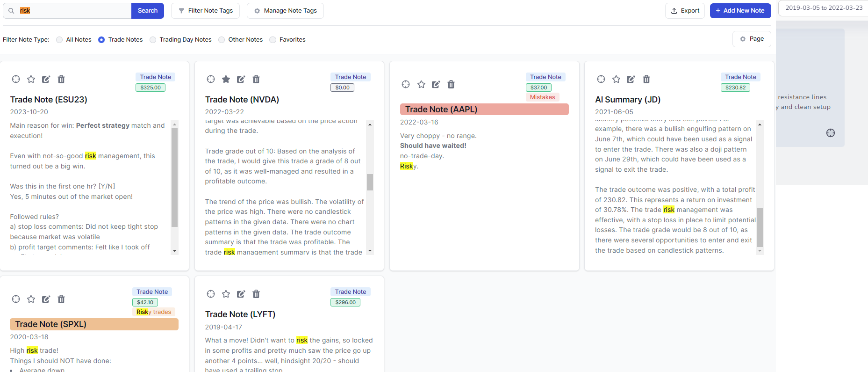Click the NVDA note scrollbar thumb
Viewport: 868px width, 372px height.
pyautogui.click(x=370, y=182)
